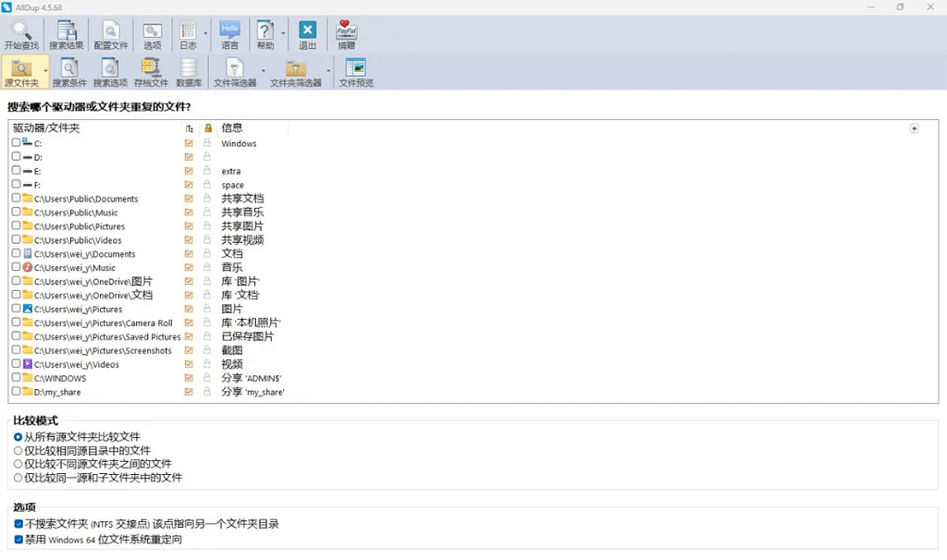Image resolution: width=947 pixels, height=560 pixels.
Task: Tick the D:\my_share folder checkbox
Action: pyautogui.click(x=16, y=392)
